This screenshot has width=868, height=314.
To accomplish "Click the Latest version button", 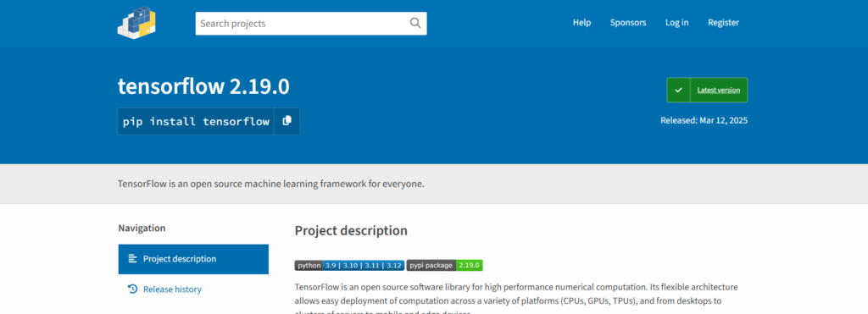I will click(x=708, y=90).
